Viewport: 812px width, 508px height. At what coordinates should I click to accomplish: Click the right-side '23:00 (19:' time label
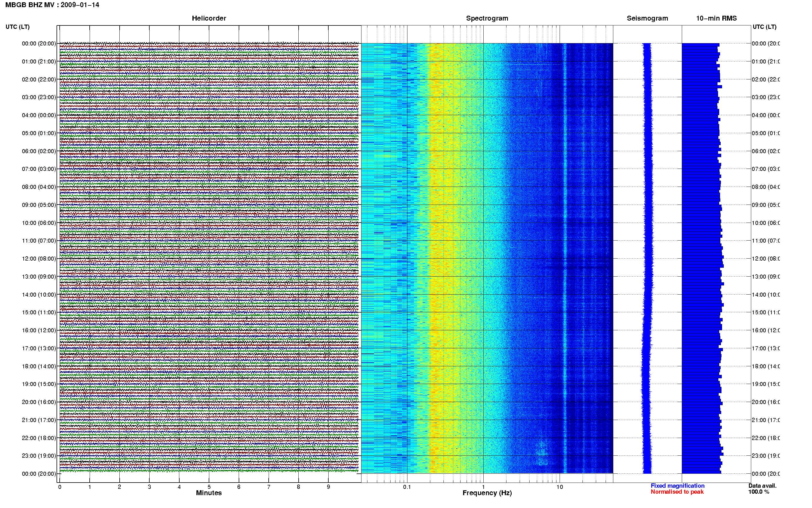766,456
